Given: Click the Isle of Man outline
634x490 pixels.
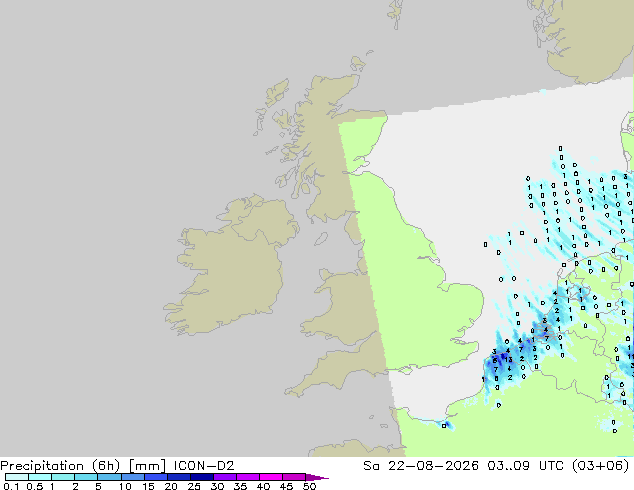Looking at the screenshot, I should pos(321,239).
